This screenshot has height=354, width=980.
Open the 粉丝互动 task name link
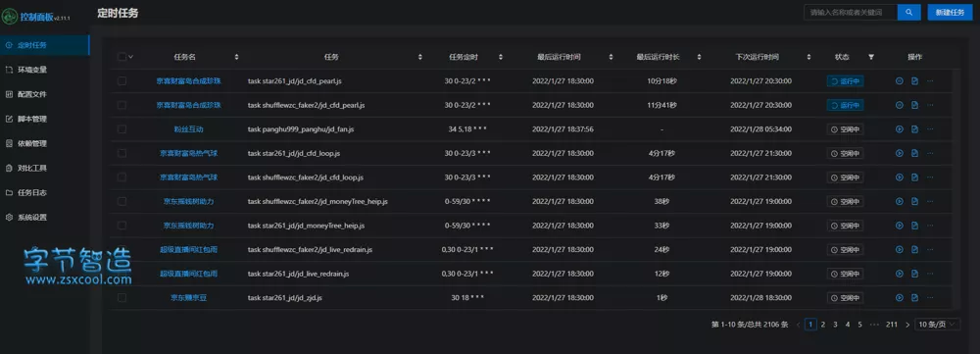pyautogui.click(x=188, y=128)
